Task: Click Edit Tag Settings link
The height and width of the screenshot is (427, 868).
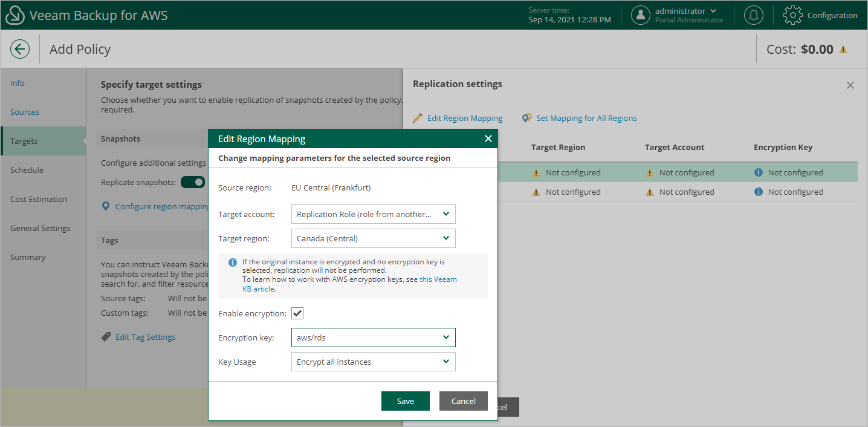Action: coord(146,337)
